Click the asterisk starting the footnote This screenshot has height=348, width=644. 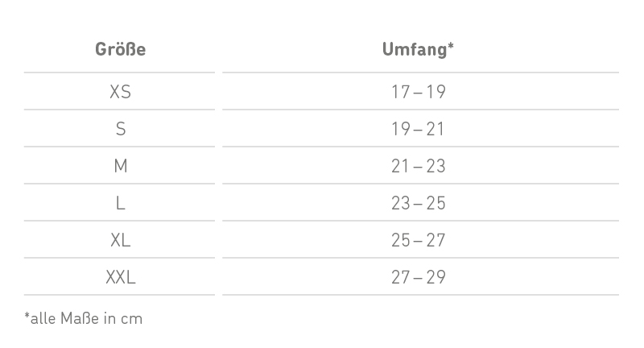pos(27,315)
